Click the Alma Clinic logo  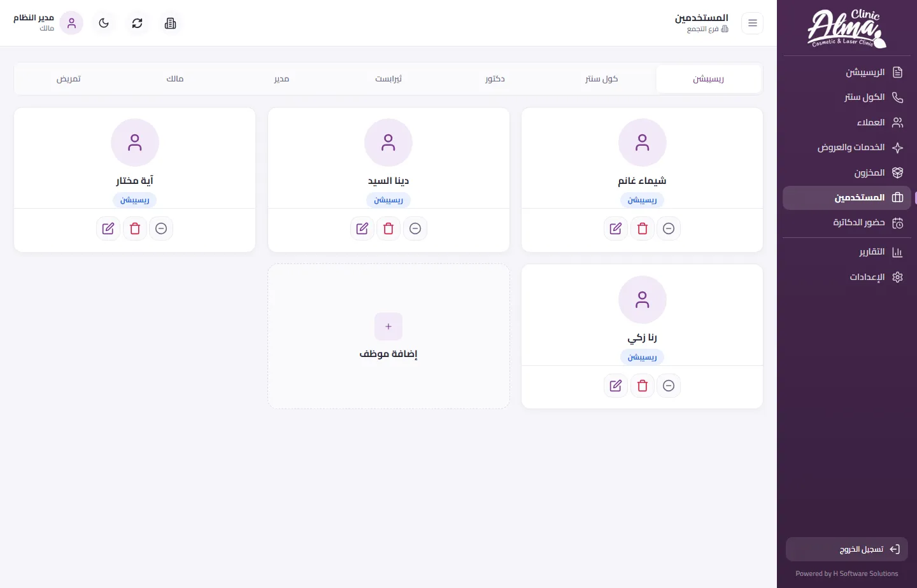coord(847,29)
